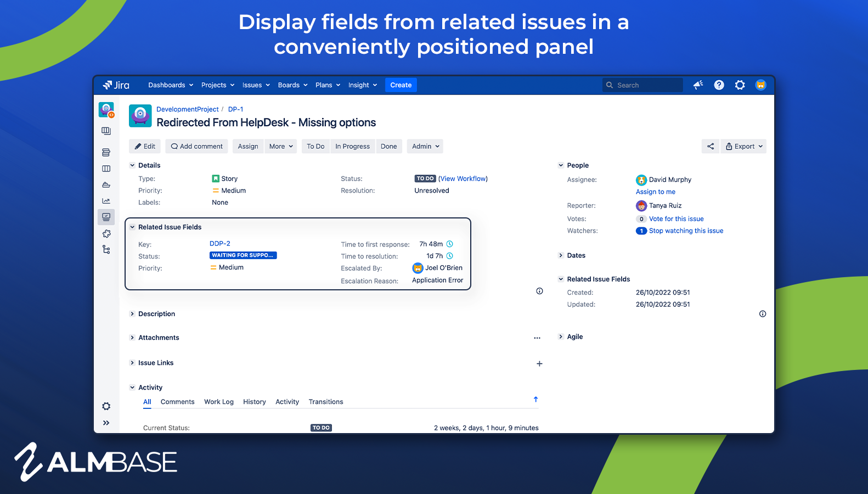The height and width of the screenshot is (494, 868).
Task: Expand the Issue Links section
Action: pos(132,363)
